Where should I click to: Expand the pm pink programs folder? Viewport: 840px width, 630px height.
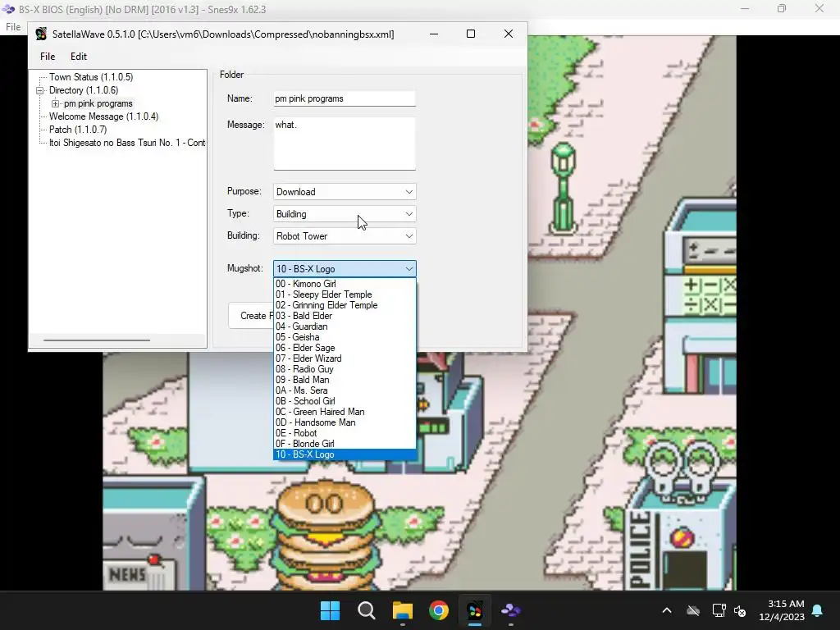pyautogui.click(x=55, y=103)
